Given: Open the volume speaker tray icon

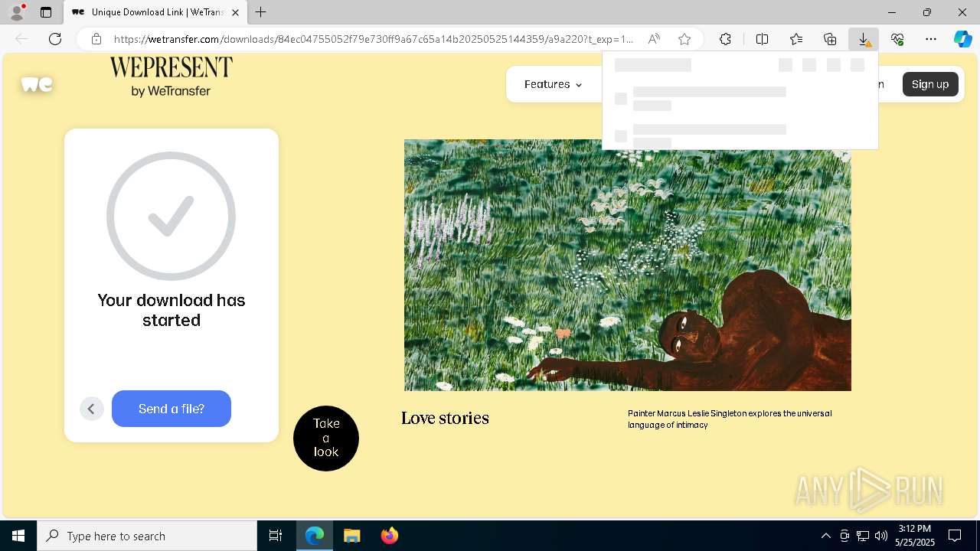Looking at the screenshot, I should pyautogui.click(x=881, y=536).
